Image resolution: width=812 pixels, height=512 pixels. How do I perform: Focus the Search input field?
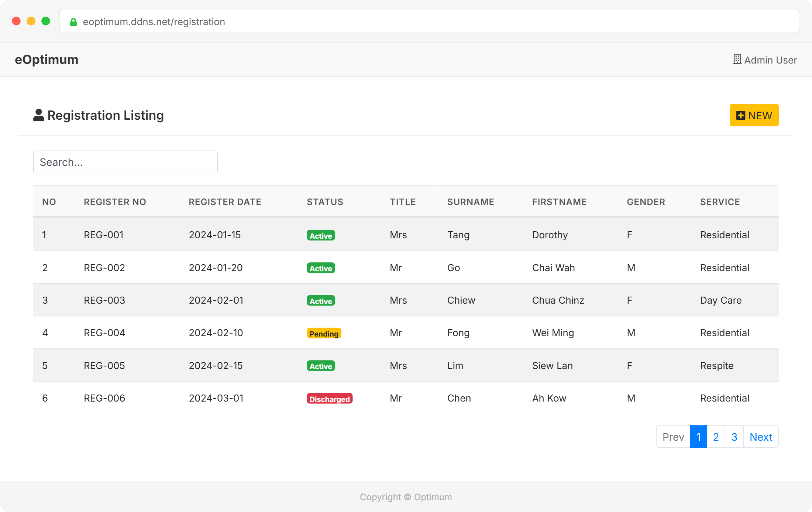click(125, 162)
